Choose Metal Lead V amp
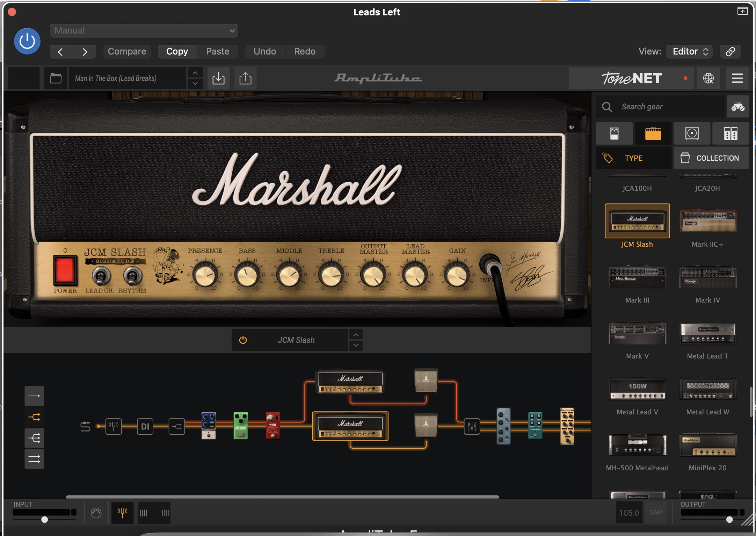Screen dimensions: 756x536 [637, 389]
